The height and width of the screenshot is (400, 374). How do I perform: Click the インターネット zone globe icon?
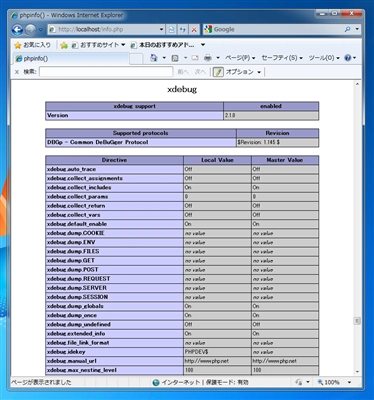(x=156, y=382)
